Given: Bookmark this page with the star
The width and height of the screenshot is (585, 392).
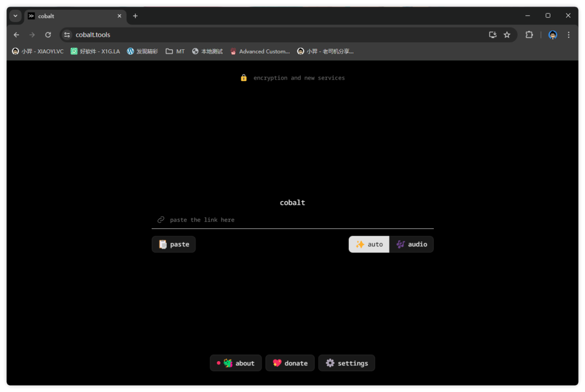Looking at the screenshot, I should (506, 35).
